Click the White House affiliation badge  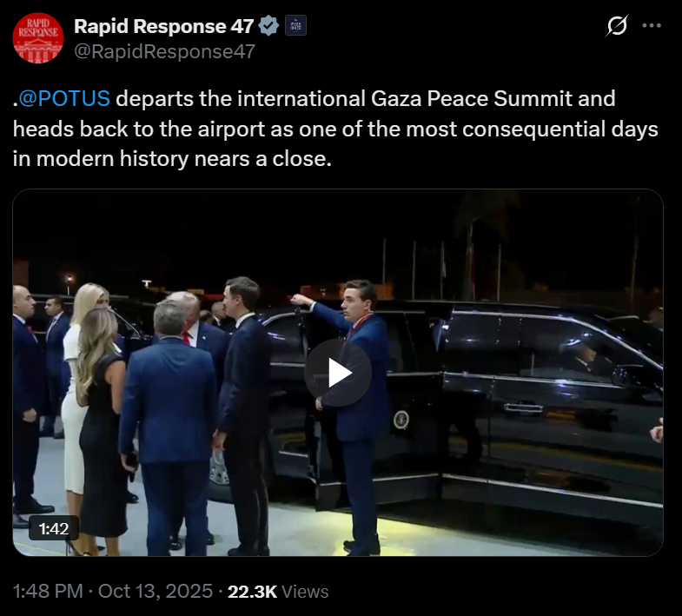tap(295, 25)
